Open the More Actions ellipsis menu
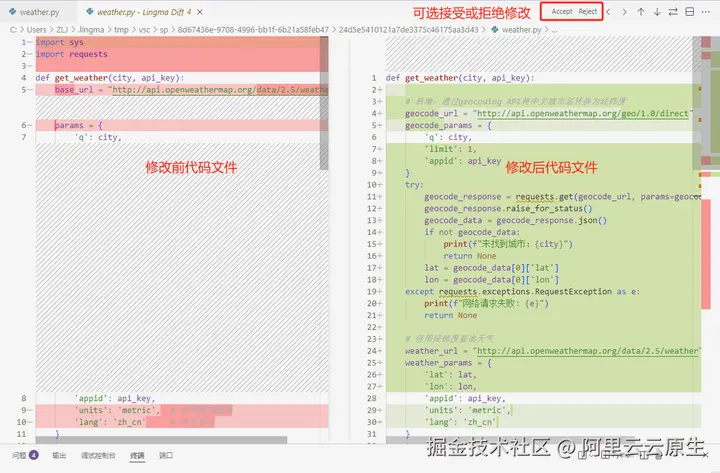 pos(706,12)
